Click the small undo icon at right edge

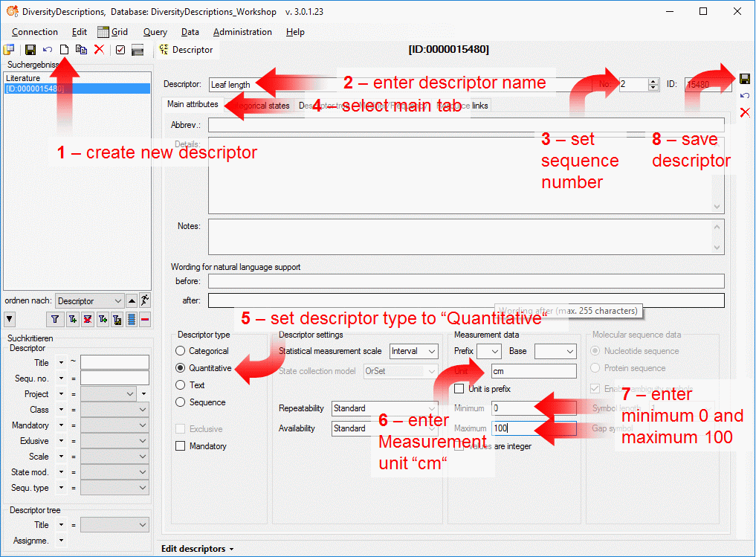point(744,95)
